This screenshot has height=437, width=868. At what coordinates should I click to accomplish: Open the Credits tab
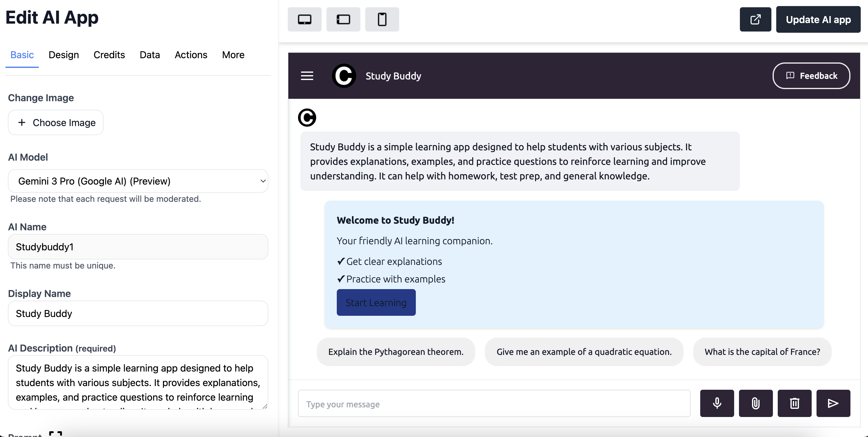tap(109, 55)
